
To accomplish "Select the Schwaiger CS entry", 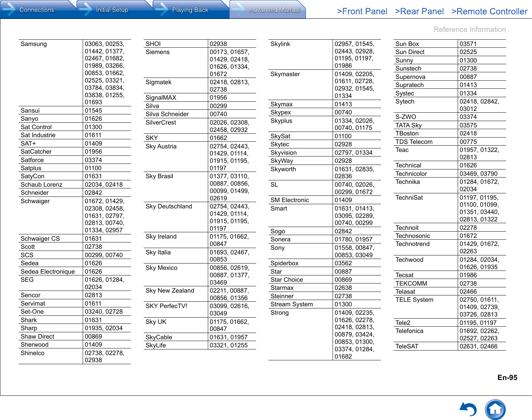I will pos(40,239).
